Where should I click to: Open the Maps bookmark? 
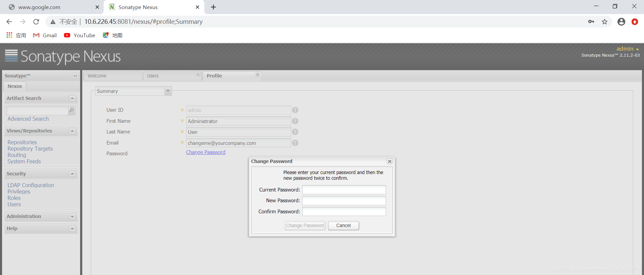[x=112, y=35]
